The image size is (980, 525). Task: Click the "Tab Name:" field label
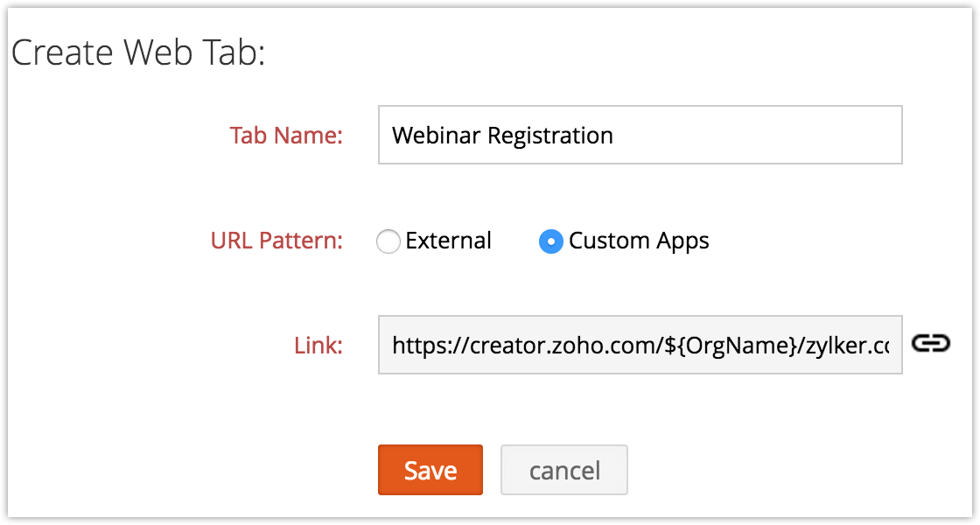(286, 136)
